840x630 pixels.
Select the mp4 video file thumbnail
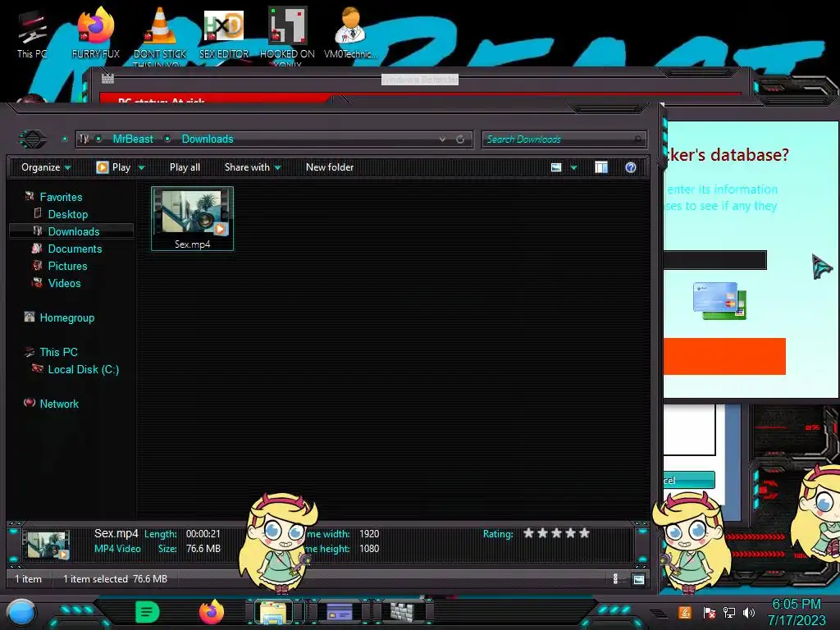[x=192, y=218]
